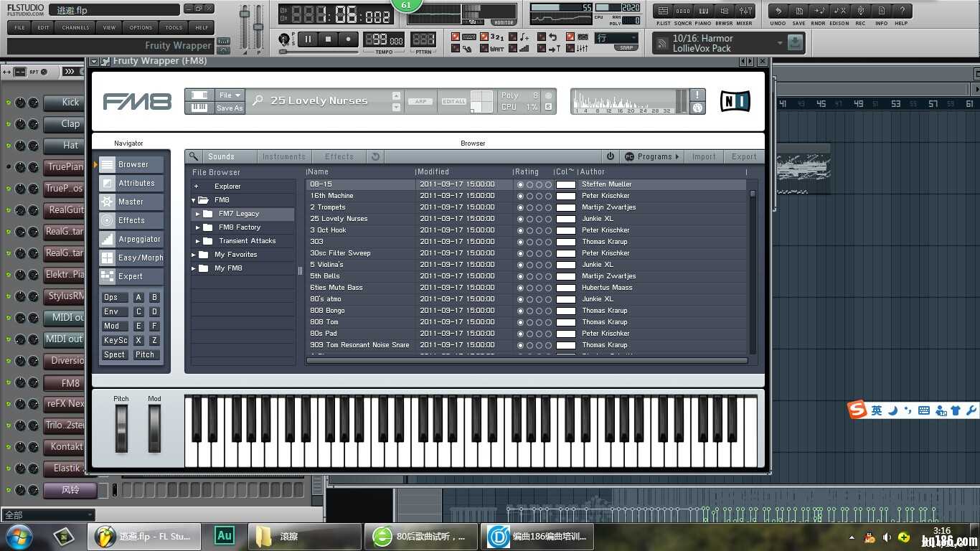Screen dimensions: 980x551
Task: Expand the My Favorites folder
Action: click(194, 255)
